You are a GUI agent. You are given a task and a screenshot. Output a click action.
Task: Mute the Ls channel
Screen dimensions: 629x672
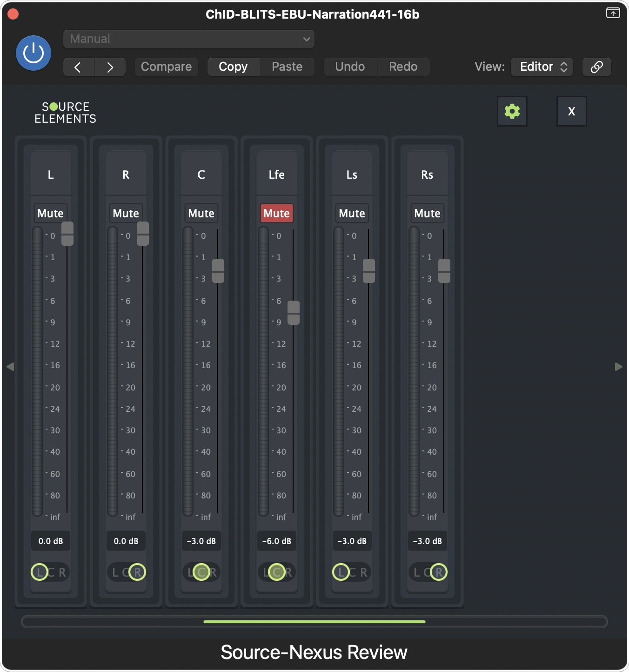[x=352, y=213]
